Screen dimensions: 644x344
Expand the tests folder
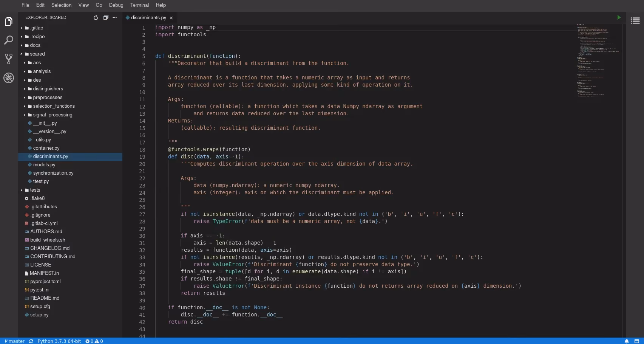pos(70,190)
